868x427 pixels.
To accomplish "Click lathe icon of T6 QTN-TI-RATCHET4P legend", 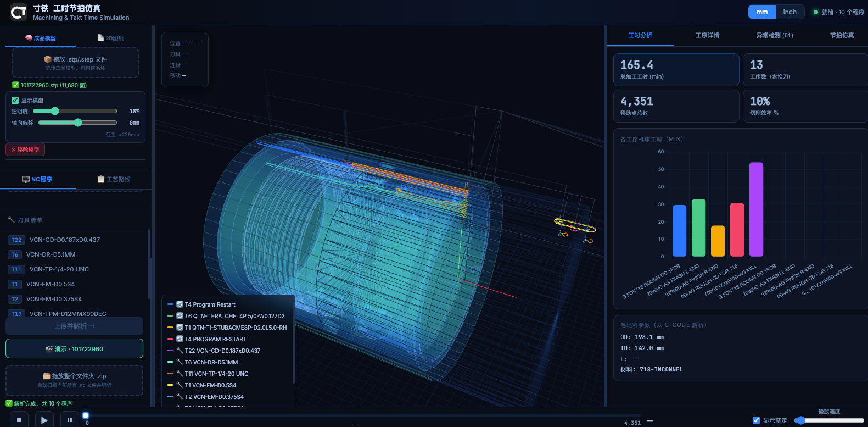I will pos(180,316).
